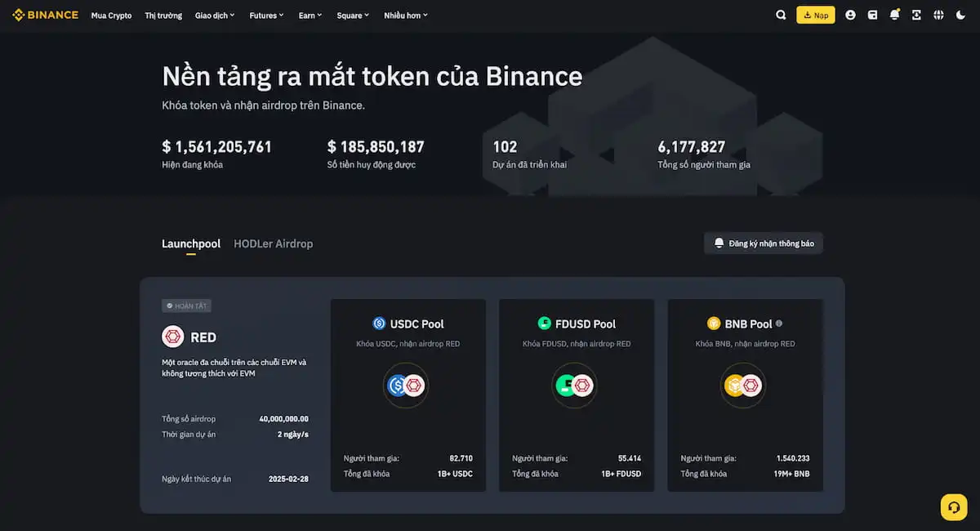Open the Giao dịch menu
Image resolution: width=980 pixels, height=531 pixels.
tap(214, 15)
